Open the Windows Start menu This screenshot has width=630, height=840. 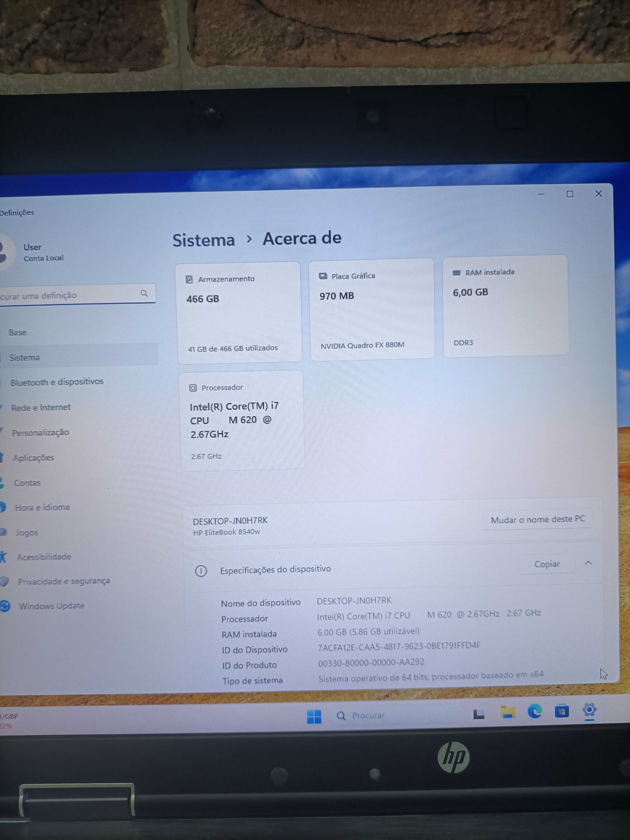coord(314,717)
